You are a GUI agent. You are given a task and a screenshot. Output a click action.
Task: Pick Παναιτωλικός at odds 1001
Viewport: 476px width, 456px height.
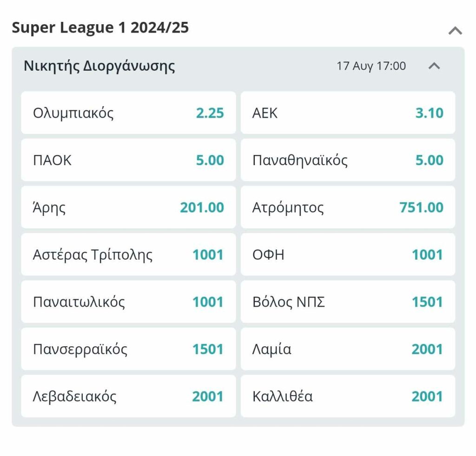[x=128, y=302]
